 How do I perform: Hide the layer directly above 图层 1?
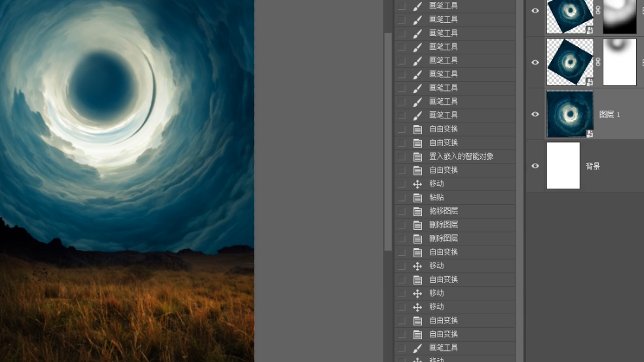click(x=535, y=62)
